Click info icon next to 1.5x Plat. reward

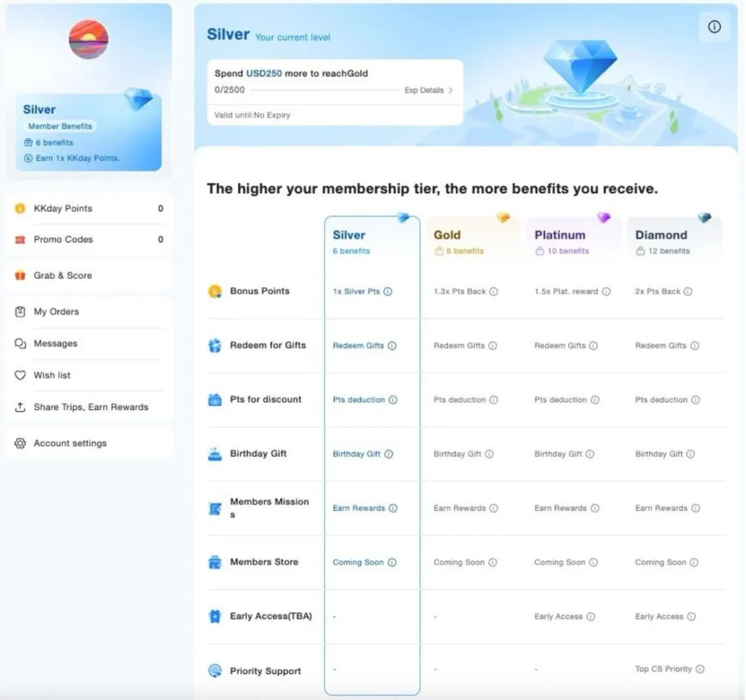(x=606, y=291)
